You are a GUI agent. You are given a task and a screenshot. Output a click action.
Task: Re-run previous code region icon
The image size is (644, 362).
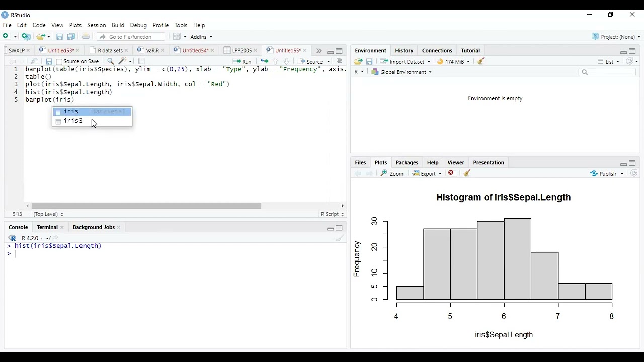pyautogui.click(x=264, y=61)
